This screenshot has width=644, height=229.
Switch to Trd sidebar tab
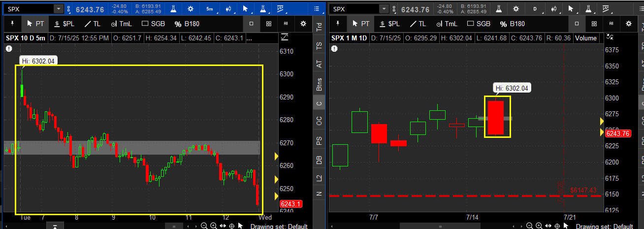[319, 27]
